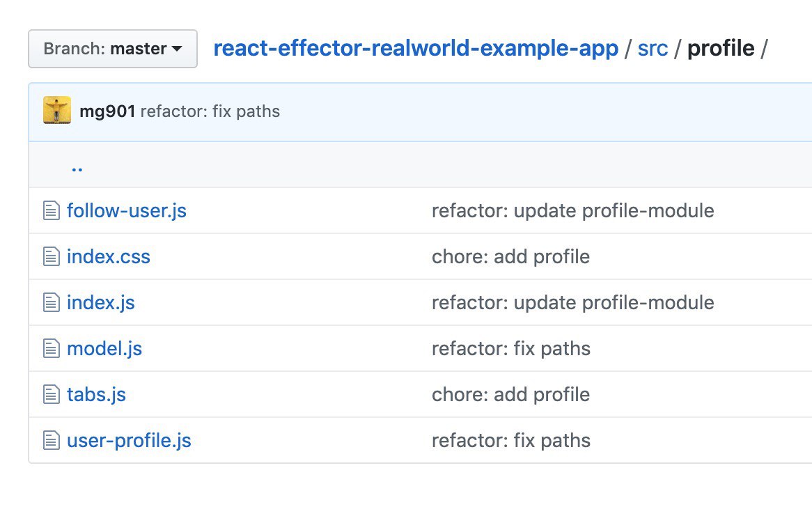This screenshot has height=507, width=812.
Task: Open the index.css file
Action: [x=109, y=256]
